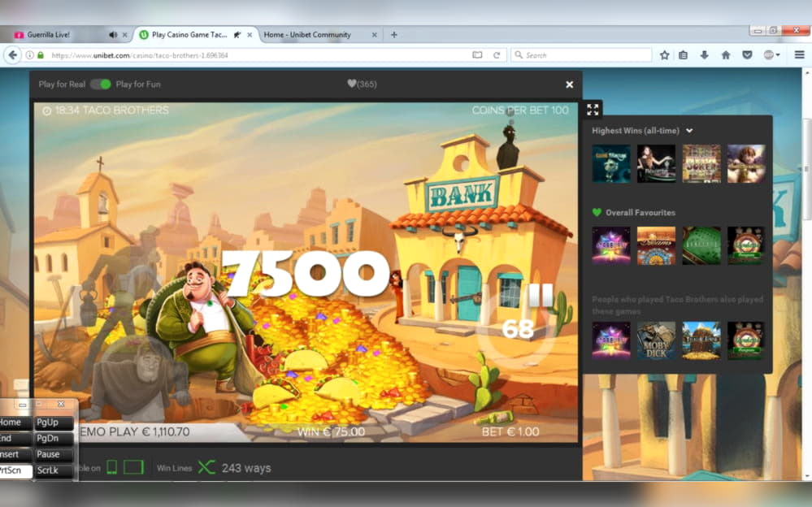
Task: Show site information icon in address bar
Action: tap(30, 55)
